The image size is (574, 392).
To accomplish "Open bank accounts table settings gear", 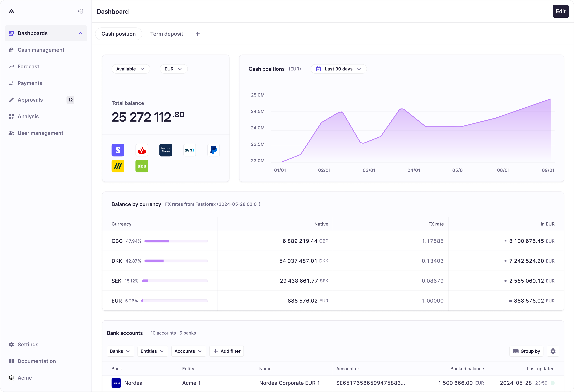I will pos(553,351).
